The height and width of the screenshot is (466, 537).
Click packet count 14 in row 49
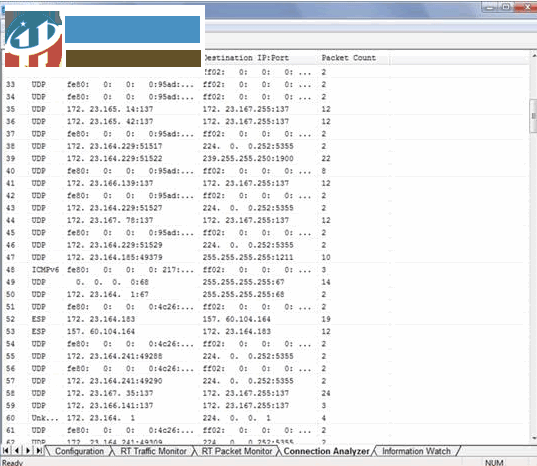(326, 282)
